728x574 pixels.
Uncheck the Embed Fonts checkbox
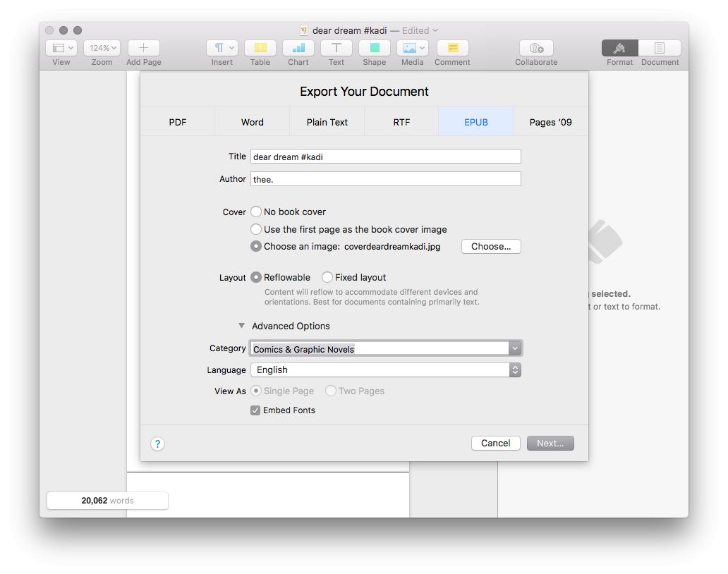click(255, 410)
